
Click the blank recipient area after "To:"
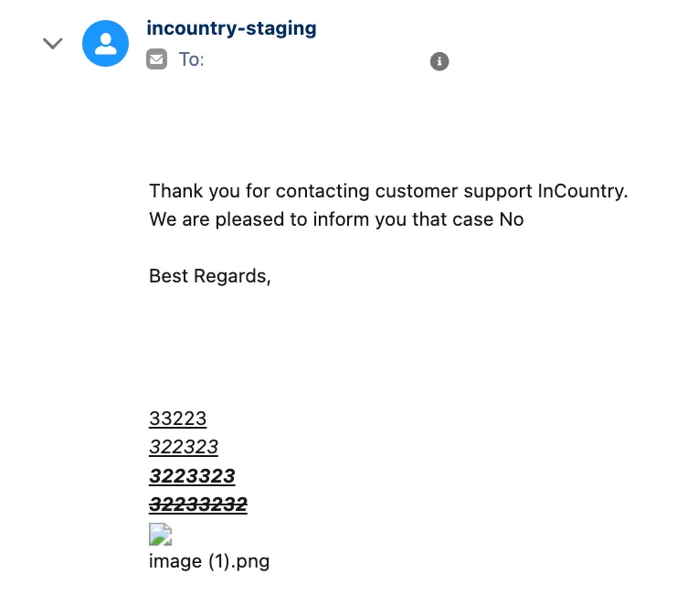311,60
